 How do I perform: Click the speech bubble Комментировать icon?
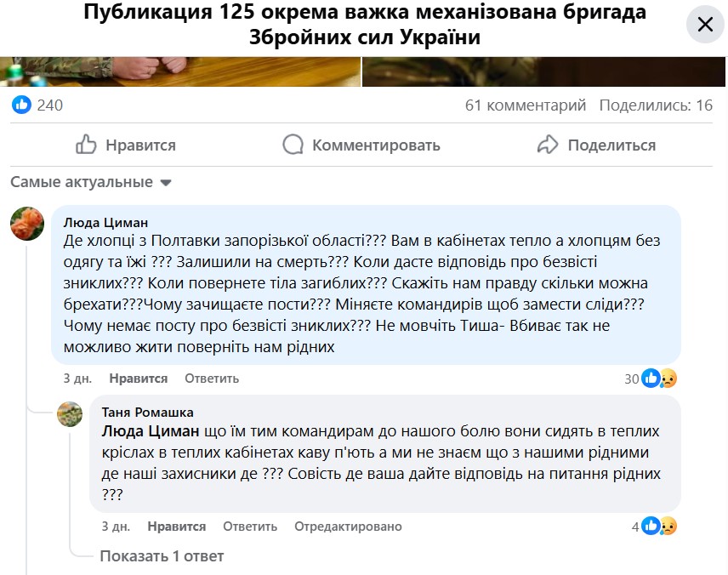[x=293, y=145]
